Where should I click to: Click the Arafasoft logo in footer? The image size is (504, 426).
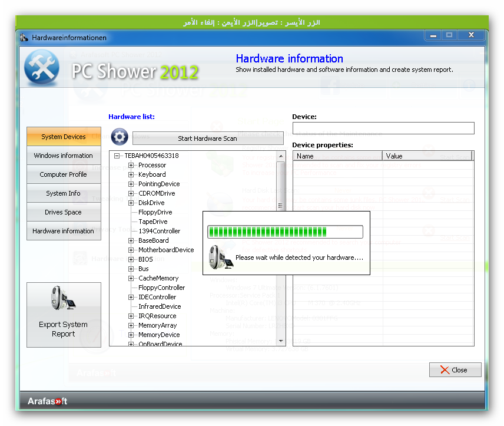coord(48,401)
